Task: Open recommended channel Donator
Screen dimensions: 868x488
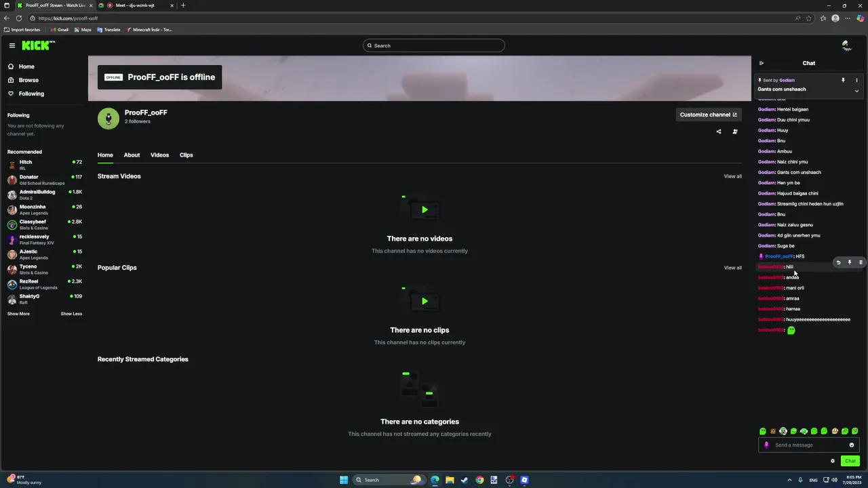Action: tap(44, 180)
